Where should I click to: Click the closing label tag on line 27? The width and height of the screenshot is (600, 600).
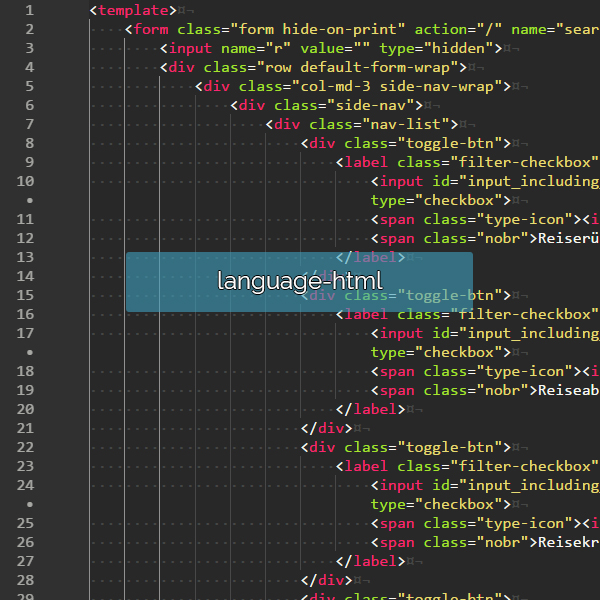[370, 561]
